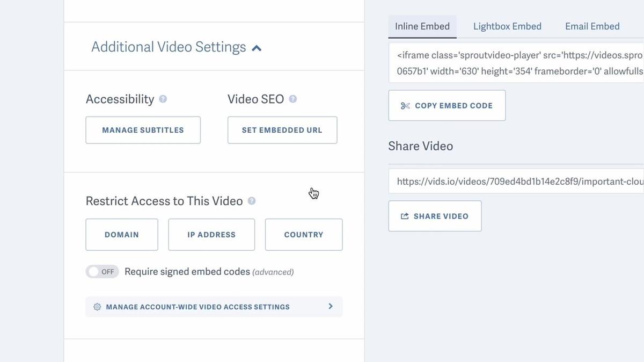
Task: Click help icon beside Restrict Access heading
Action: 252,201
